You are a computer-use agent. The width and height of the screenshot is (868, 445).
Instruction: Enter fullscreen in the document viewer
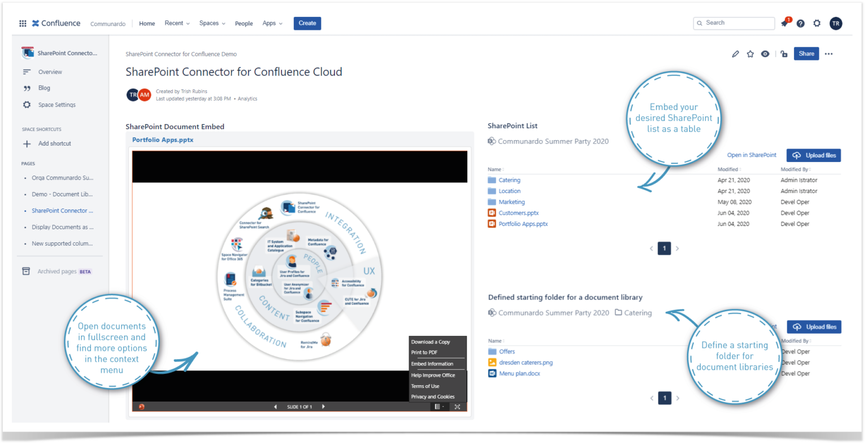pyautogui.click(x=457, y=406)
